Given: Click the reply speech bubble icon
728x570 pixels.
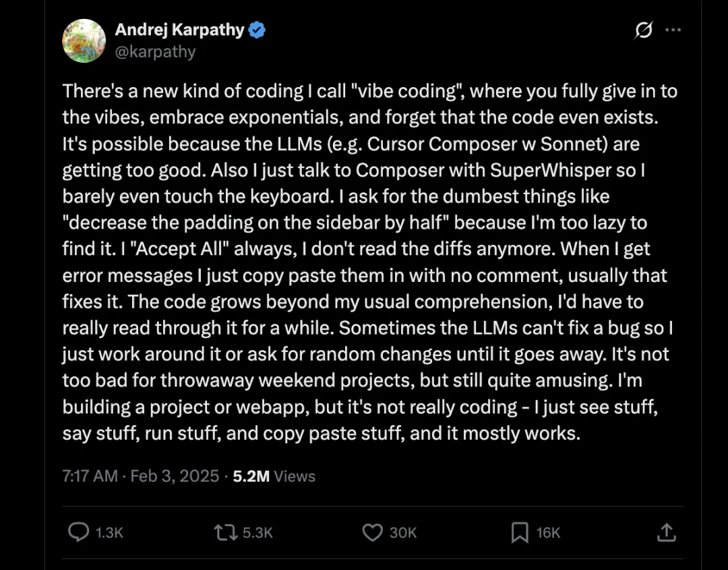Looking at the screenshot, I should click(79, 533).
